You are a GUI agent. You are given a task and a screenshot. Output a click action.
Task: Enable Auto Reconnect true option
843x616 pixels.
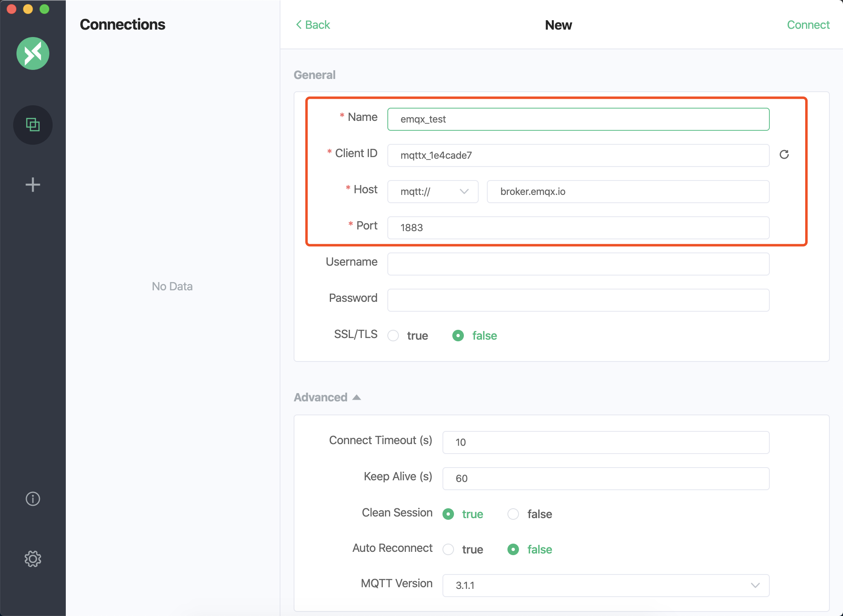click(x=448, y=549)
